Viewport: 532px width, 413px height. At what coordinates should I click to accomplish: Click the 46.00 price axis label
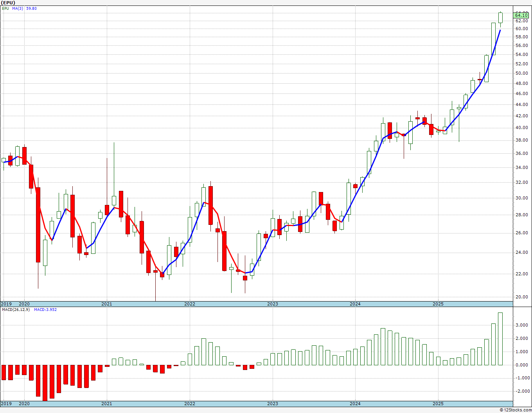point(521,94)
